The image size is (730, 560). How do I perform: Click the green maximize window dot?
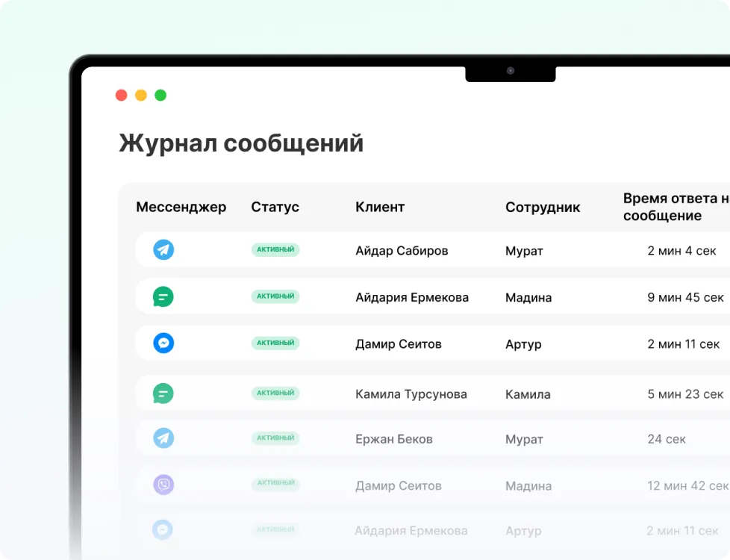160,95
